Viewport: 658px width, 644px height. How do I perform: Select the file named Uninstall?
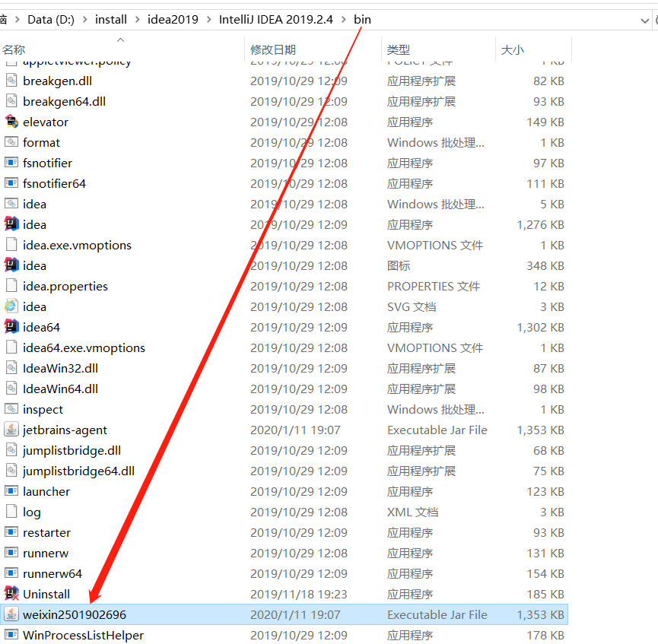pyautogui.click(x=46, y=594)
